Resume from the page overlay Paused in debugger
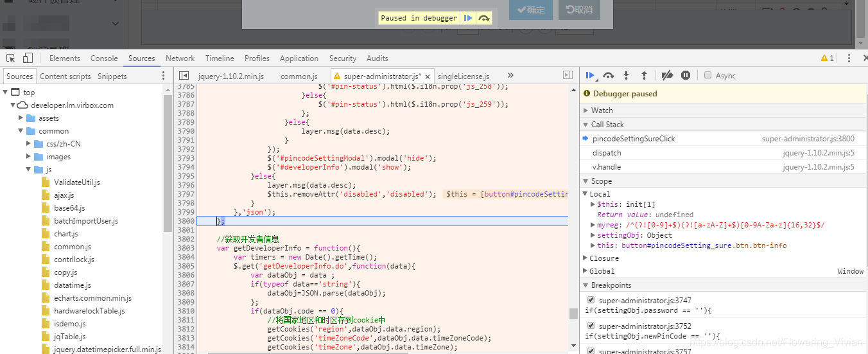This screenshot has height=354, width=868. click(468, 18)
